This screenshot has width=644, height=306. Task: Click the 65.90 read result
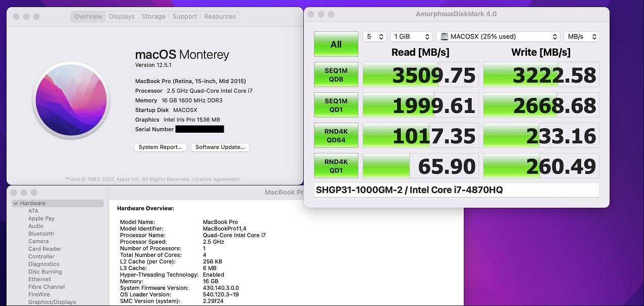coord(421,166)
